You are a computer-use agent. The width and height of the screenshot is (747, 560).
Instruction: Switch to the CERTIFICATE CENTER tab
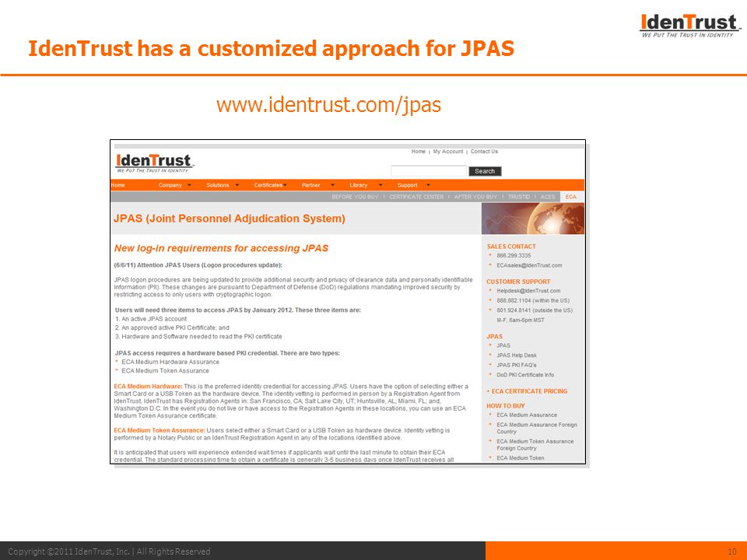pos(416,197)
